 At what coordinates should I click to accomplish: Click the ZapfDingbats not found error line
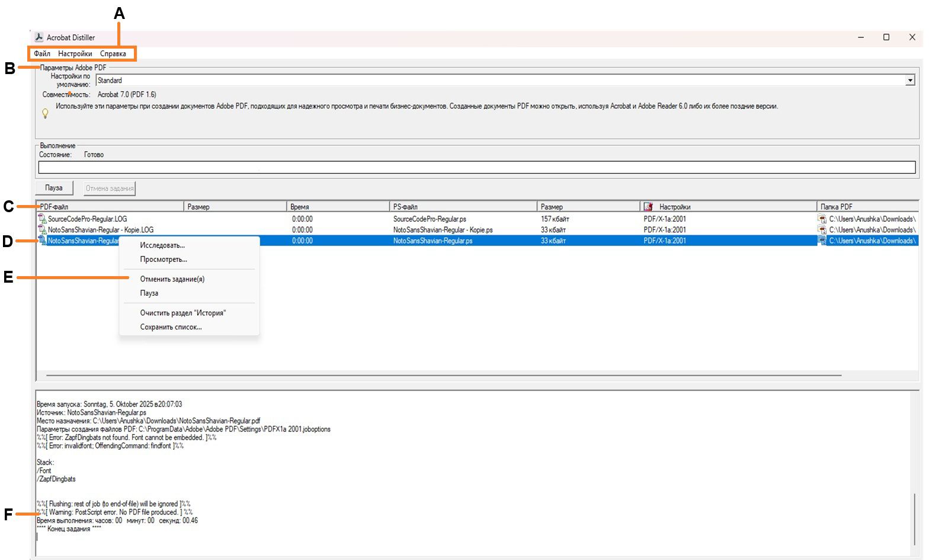[x=127, y=437]
